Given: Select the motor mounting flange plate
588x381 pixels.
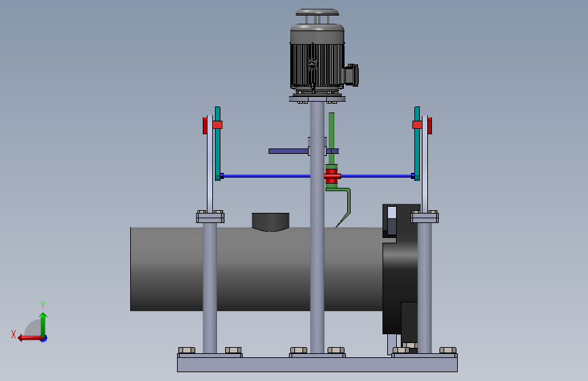Looking at the screenshot, I should point(317,99).
